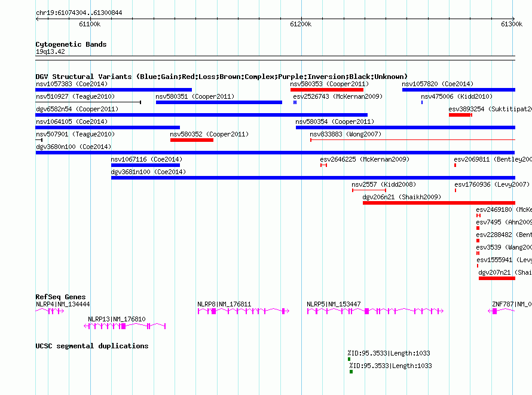Viewport: 532px width, 395px height.
Task: Click the NLRP4 gene model glyph
Action: pos(50,311)
